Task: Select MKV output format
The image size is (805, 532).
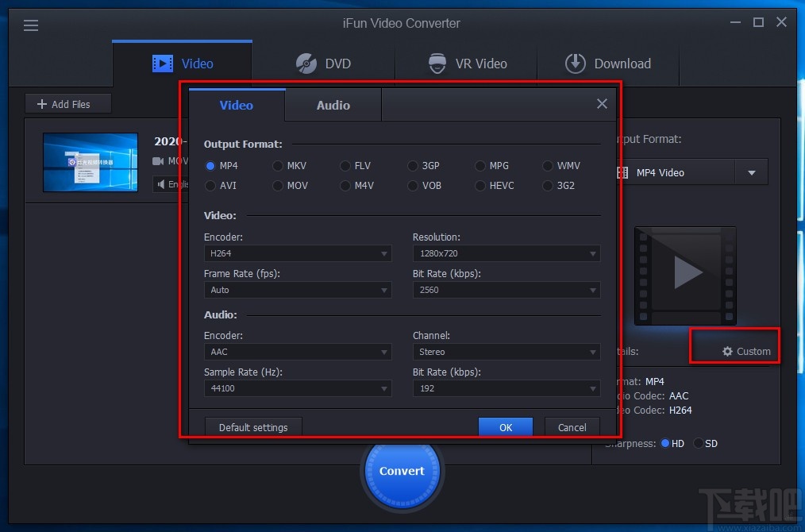Action: click(x=289, y=165)
